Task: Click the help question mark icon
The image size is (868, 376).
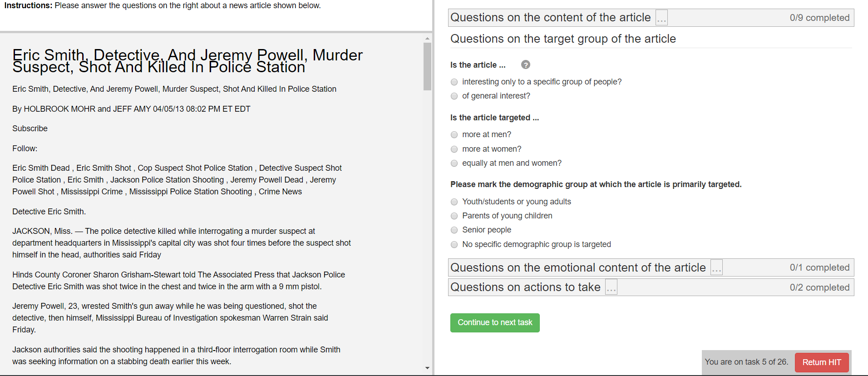Action: tap(525, 65)
